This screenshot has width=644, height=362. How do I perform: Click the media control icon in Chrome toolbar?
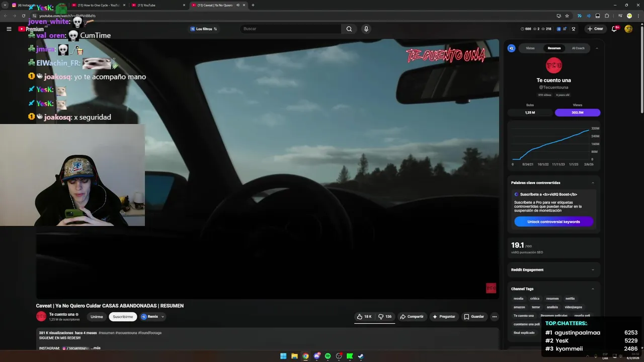pos(620,16)
